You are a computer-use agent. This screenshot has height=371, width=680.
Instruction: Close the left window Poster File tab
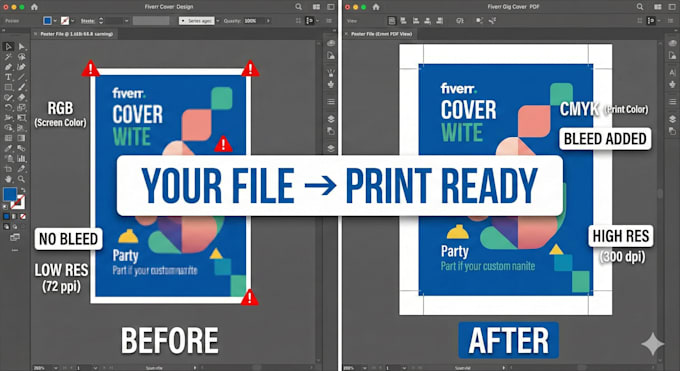[x=36, y=34]
